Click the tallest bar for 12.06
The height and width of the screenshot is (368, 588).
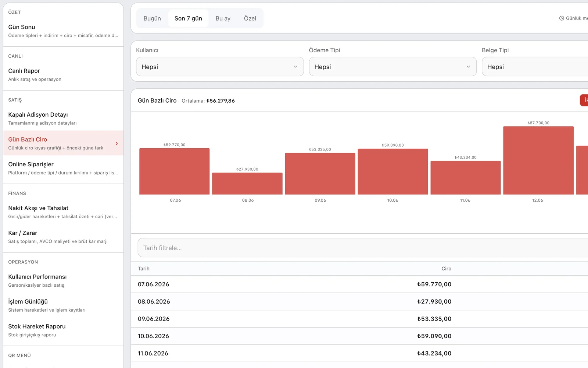coord(538,160)
